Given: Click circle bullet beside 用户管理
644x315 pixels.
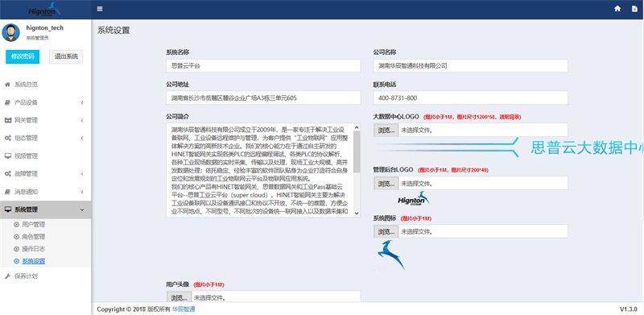Looking at the screenshot, I should [x=16, y=225].
